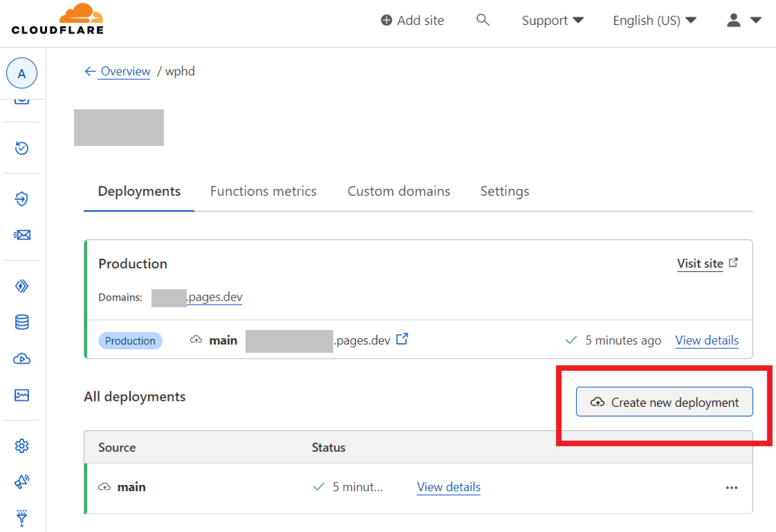Open the gear settings icon in sidebar

pyautogui.click(x=22, y=446)
